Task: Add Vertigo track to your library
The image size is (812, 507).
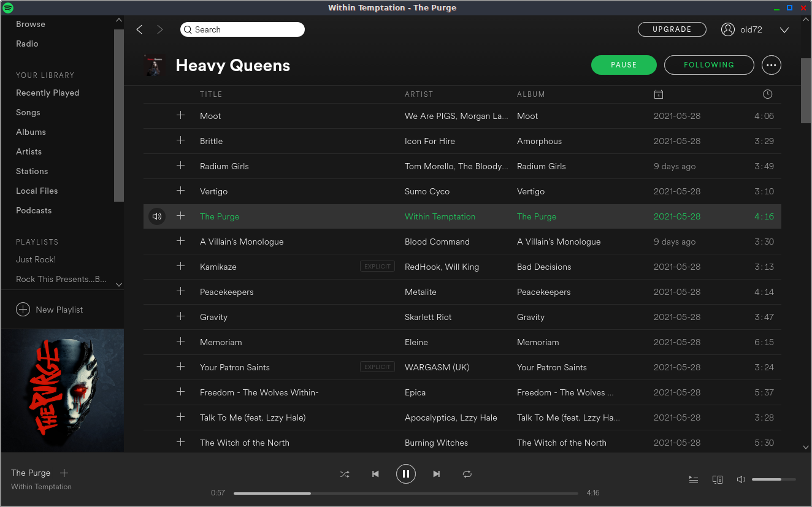Action: click(180, 191)
